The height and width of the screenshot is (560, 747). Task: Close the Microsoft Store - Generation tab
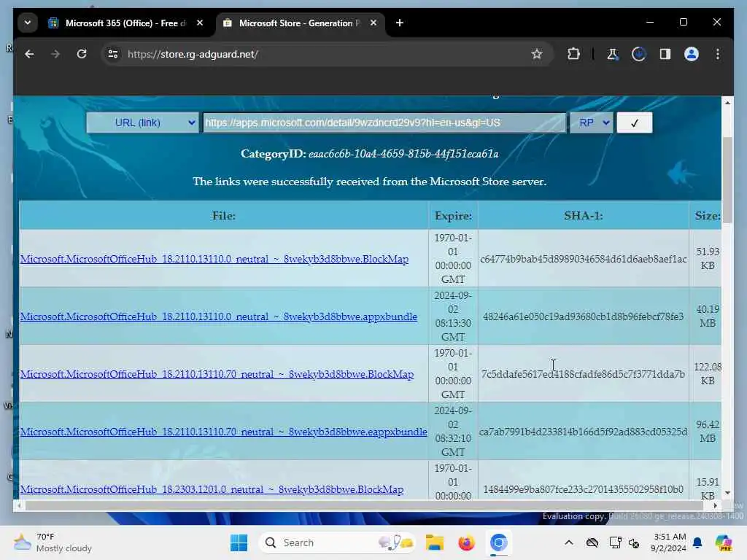(373, 23)
